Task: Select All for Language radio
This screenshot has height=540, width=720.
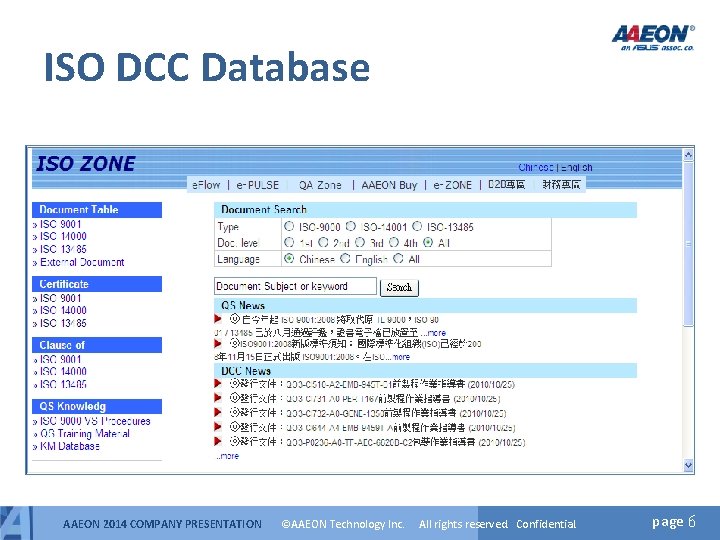Action: point(398,259)
